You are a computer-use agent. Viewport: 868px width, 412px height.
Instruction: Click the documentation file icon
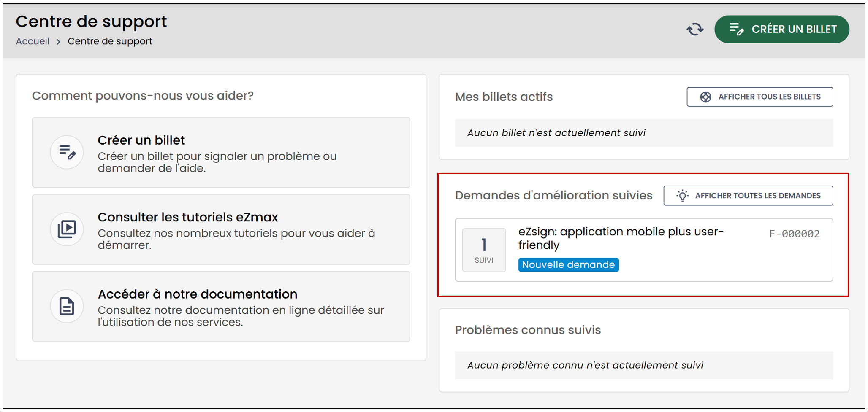(67, 306)
